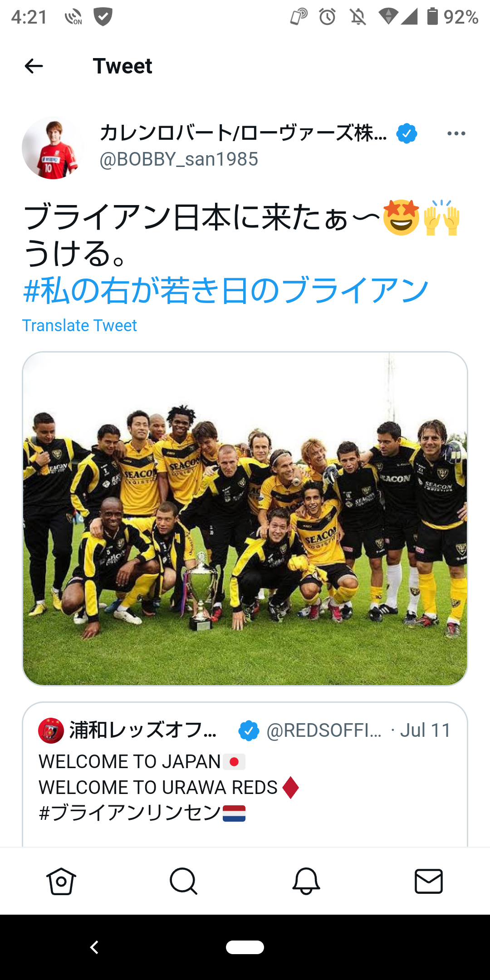The image size is (490, 980).
Task: Open Notifications bell icon
Action: (x=306, y=881)
